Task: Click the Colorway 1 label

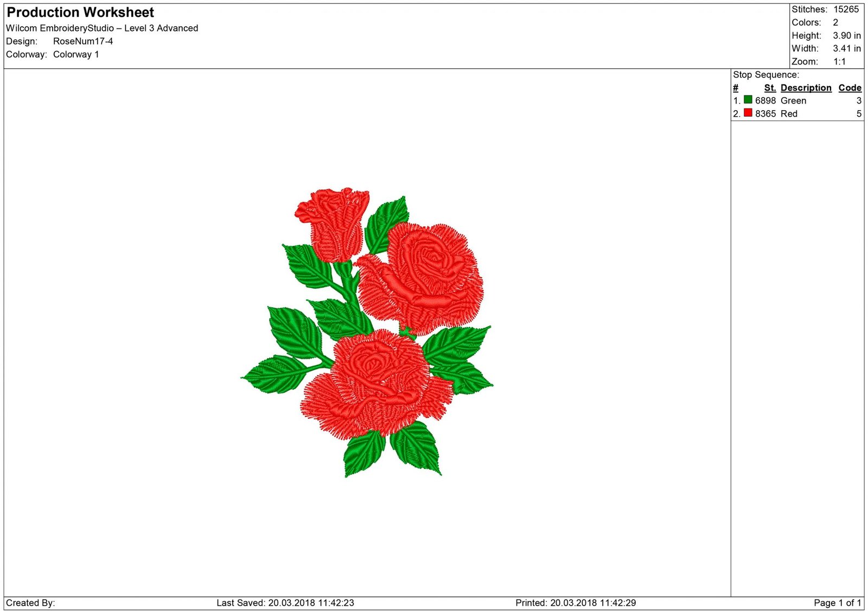Action: (x=76, y=54)
